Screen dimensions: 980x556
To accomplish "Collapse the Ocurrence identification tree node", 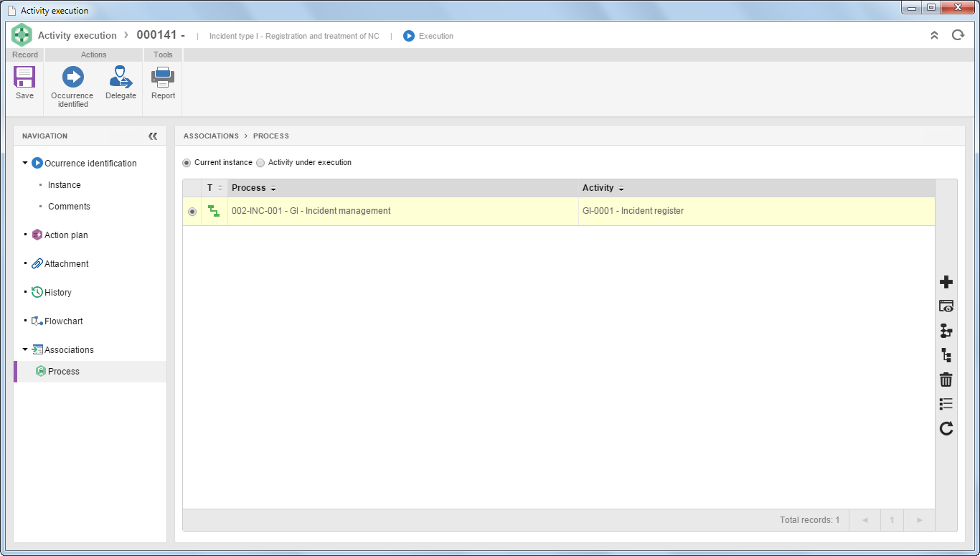I will click(x=25, y=163).
